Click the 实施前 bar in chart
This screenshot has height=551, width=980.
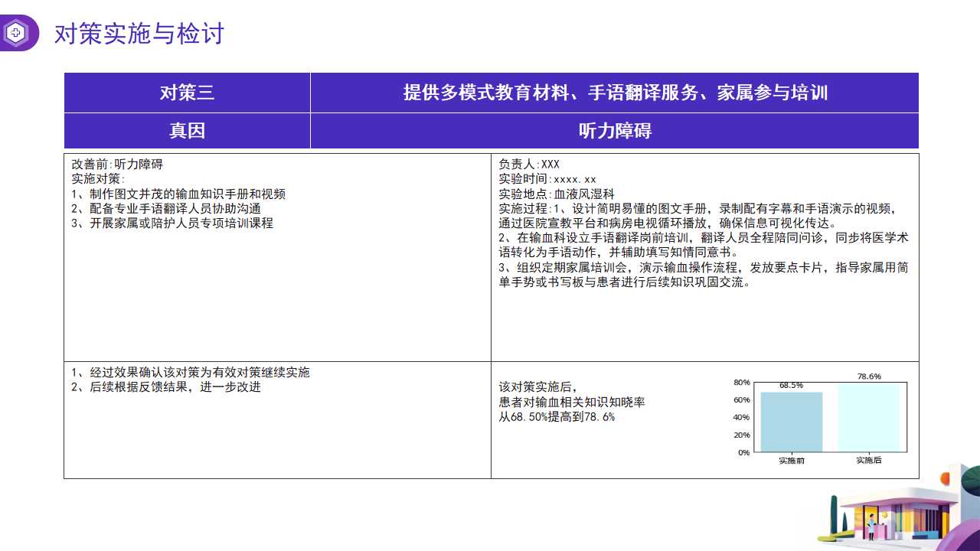tap(791, 422)
